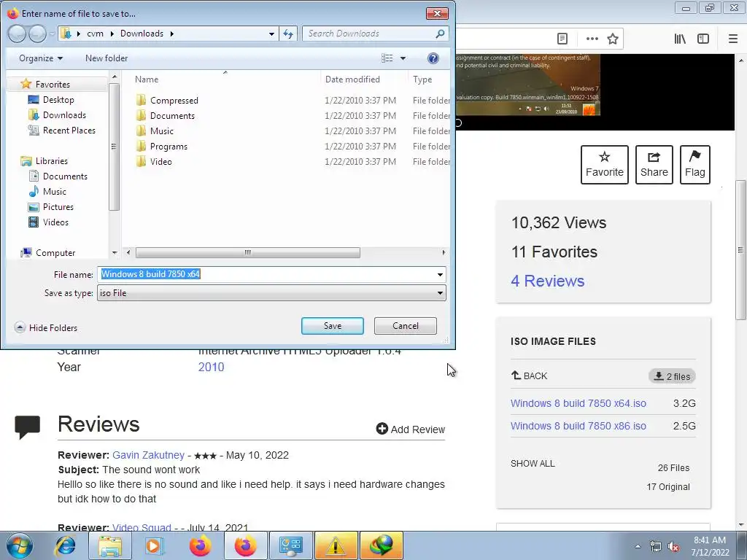This screenshot has width=747, height=560.
Task: Select the Compressed folder in file list
Action: [x=174, y=101]
